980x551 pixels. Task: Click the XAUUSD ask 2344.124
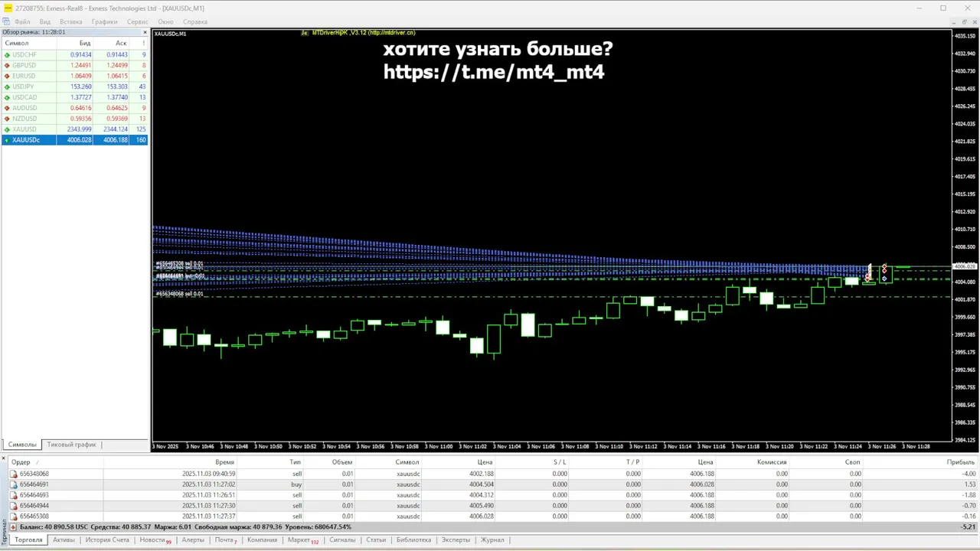click(x=116, y=129)
